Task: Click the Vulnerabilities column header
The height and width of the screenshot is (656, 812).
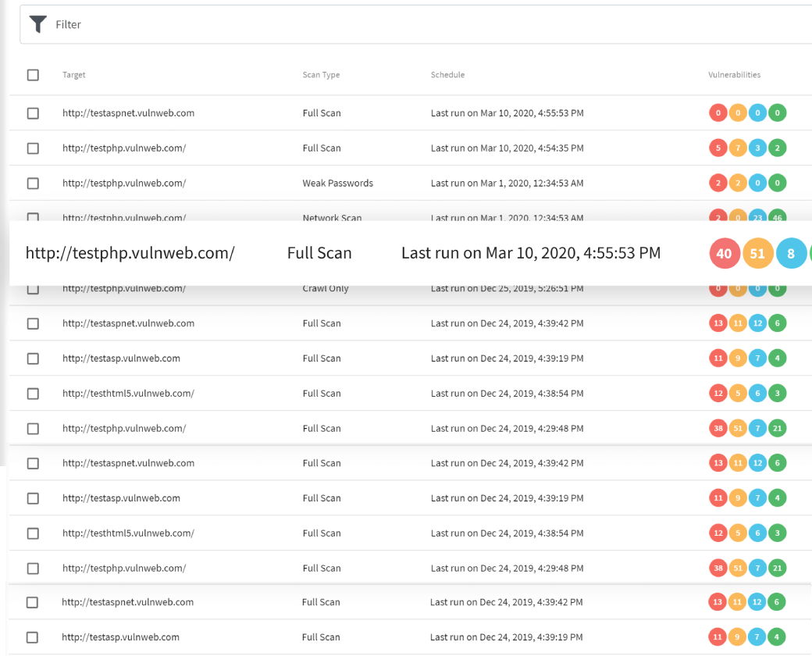Action: pos(734,74)
